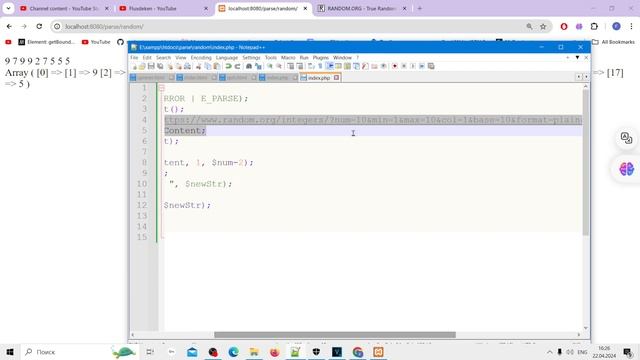Open Notepad++ menu bar down-arrow dropdown
The width and height of the screenshot is (640, 360).
[577, 58]
